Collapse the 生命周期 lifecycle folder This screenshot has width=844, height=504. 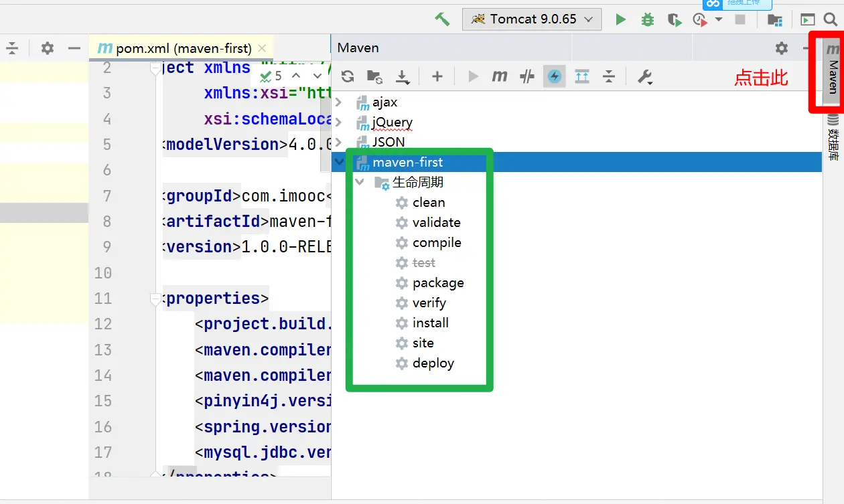[x=360, y=182]
